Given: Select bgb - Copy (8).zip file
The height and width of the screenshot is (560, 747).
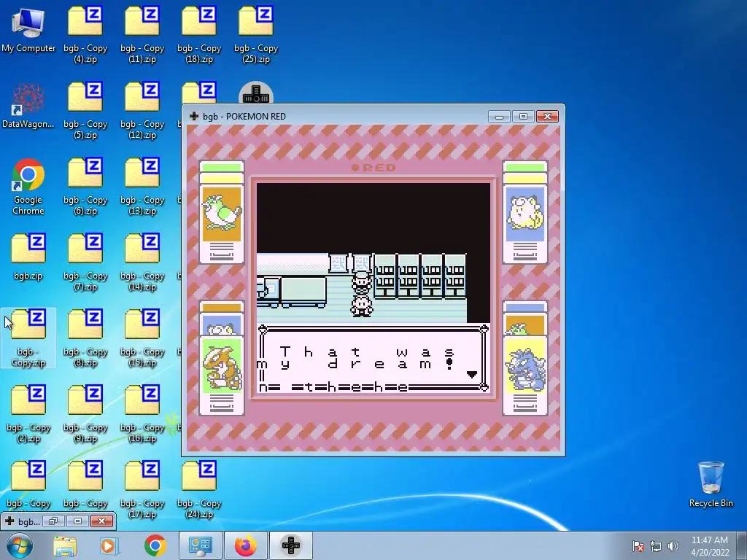Looking at the screenshot, I should coord(85,338).
